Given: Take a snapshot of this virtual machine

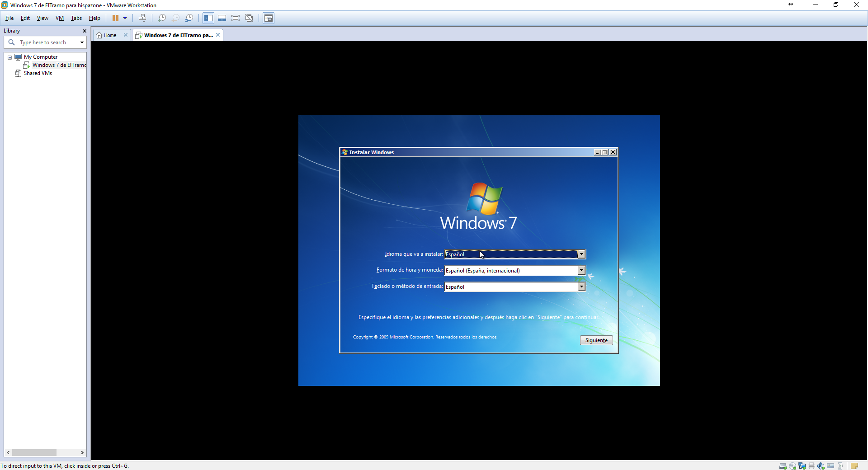Looking at the screenshot, I should point(162,18).
